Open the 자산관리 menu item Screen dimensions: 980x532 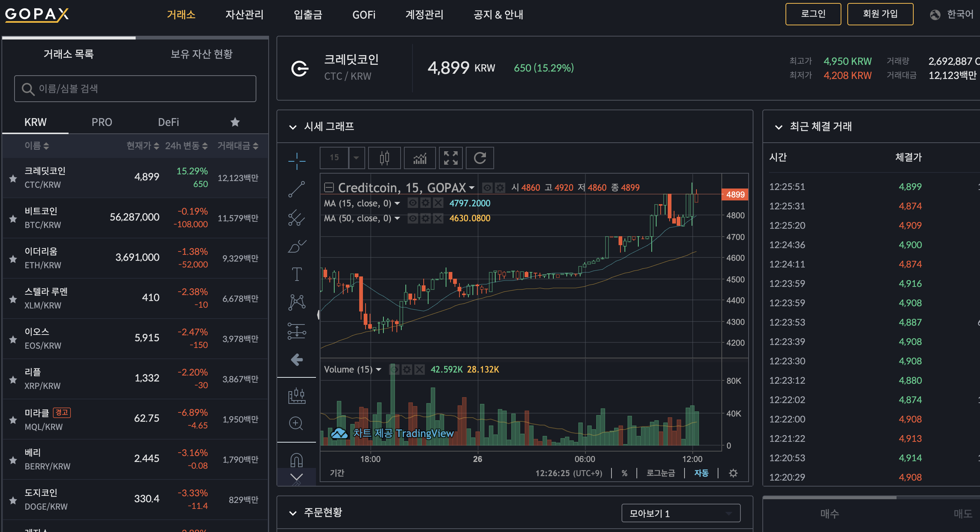[x=244, y=15]
